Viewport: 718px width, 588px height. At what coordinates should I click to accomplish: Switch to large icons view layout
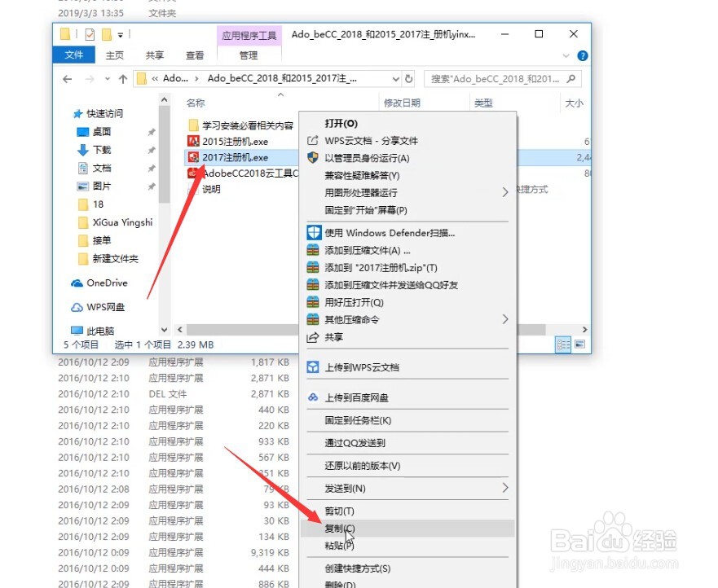[x=579, y=344]
